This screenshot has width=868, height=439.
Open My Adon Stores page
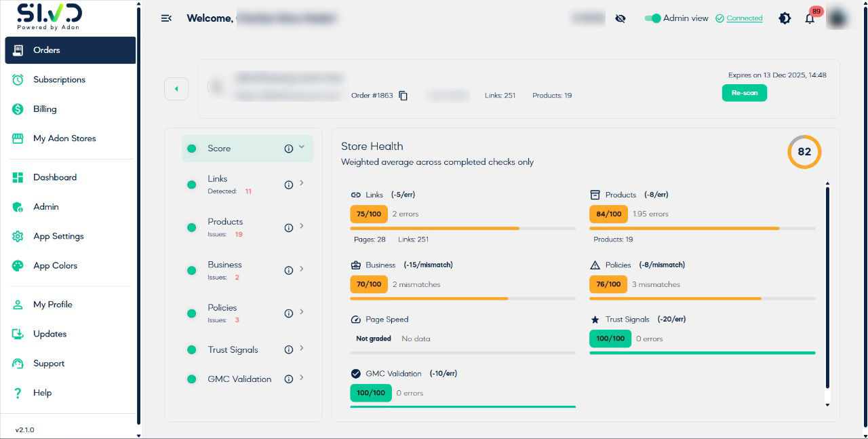[x=64, y=138]
